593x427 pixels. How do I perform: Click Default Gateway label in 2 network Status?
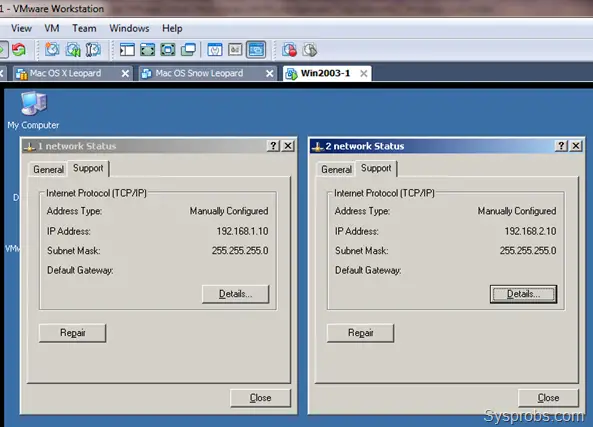[x=368, y=270]
